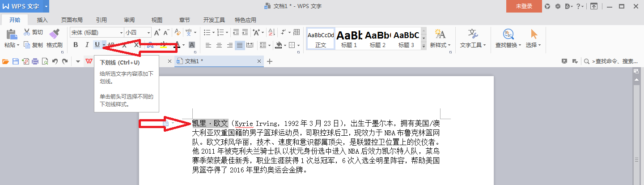The image size is (644, 185).
Task: Click the Text Tools (文字工具) icon
Action: (473, 34)
